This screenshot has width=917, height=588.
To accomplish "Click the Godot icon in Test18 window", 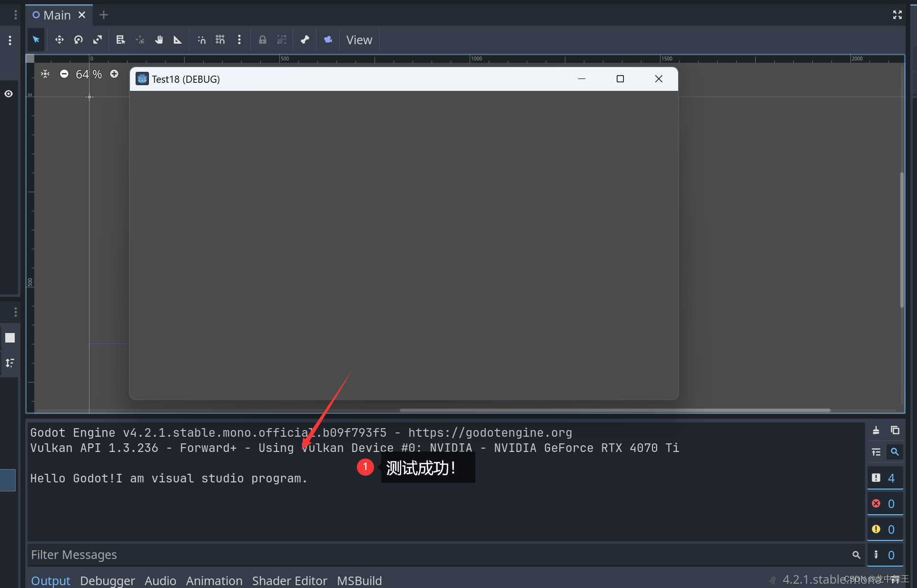I will click(x=142, y=78).
